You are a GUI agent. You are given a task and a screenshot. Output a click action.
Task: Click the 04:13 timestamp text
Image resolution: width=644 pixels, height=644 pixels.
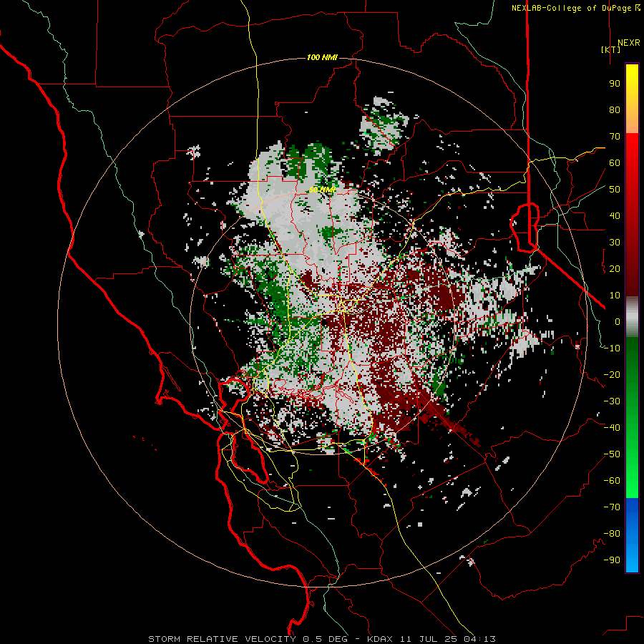[479, 639]
